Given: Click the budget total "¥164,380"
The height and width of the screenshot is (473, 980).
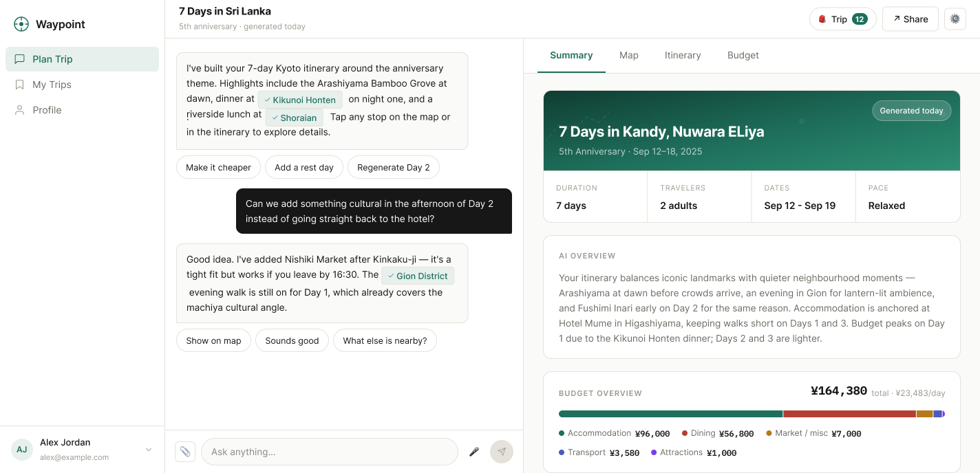Looking at the screenshot, I should [839, 391].
